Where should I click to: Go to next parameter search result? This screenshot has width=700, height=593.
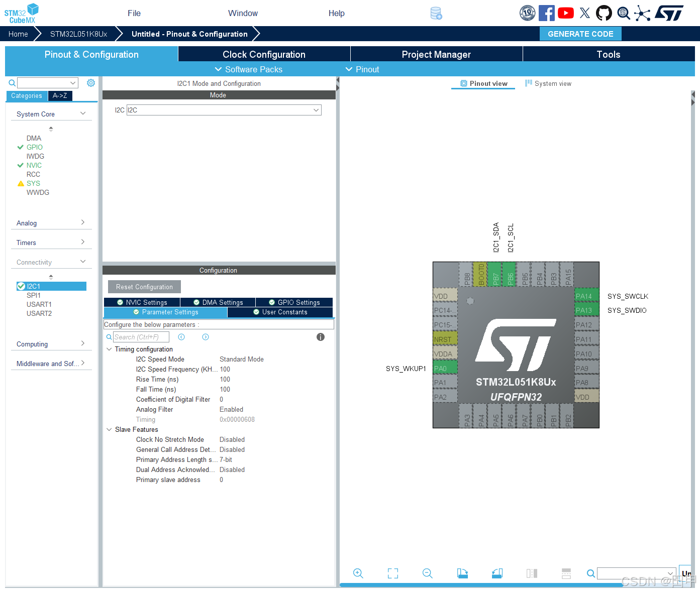pyautogui.click(x=206, y=337)
